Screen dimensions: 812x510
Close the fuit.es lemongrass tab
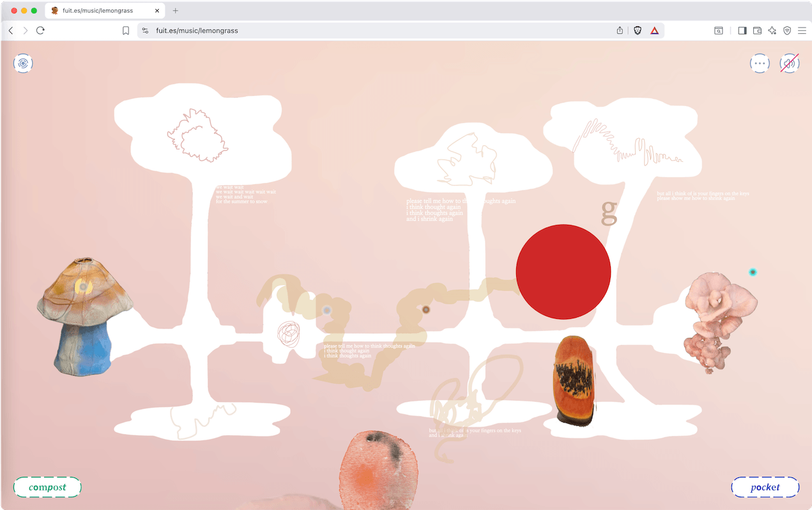157,11
